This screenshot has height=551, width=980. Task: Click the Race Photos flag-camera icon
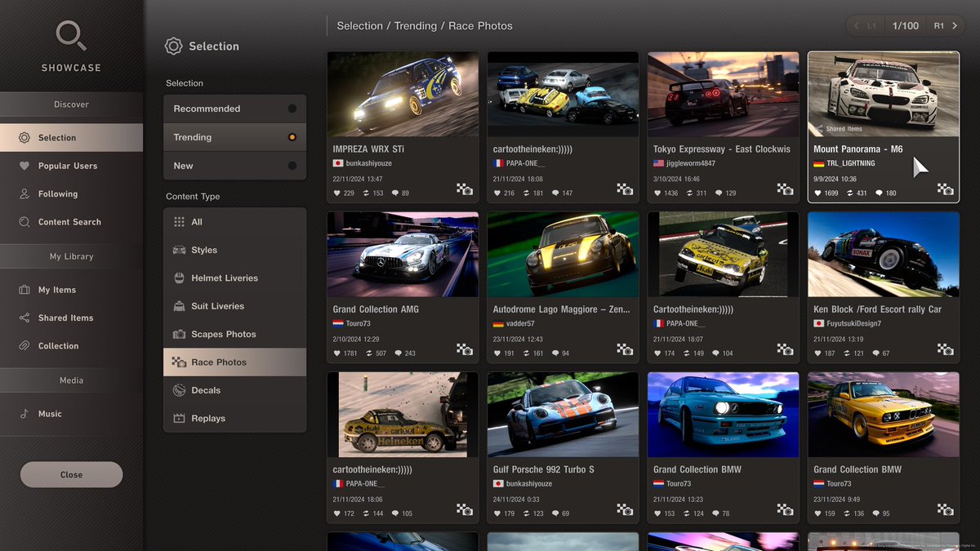(179, 362)
